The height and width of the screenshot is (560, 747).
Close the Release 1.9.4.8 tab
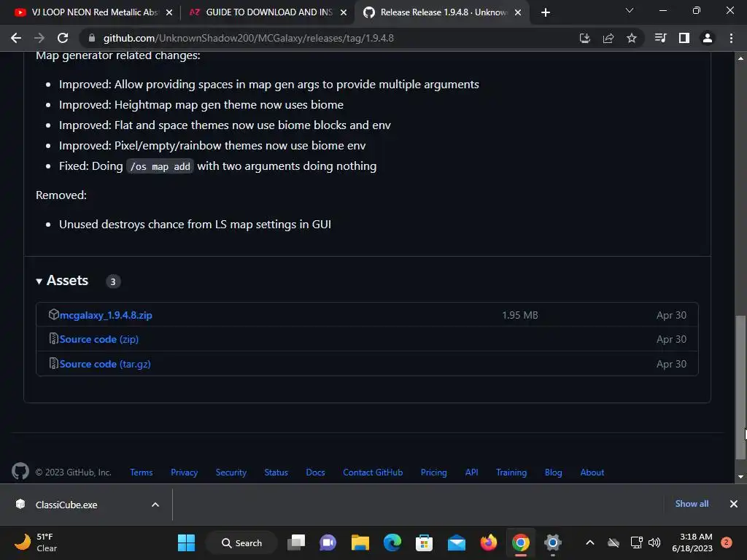click(518, 12)
